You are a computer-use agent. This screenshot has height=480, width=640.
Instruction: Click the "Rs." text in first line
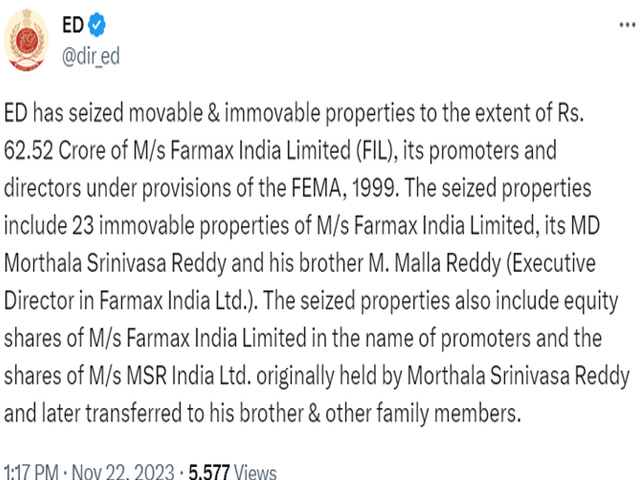(x=571, y=113)
